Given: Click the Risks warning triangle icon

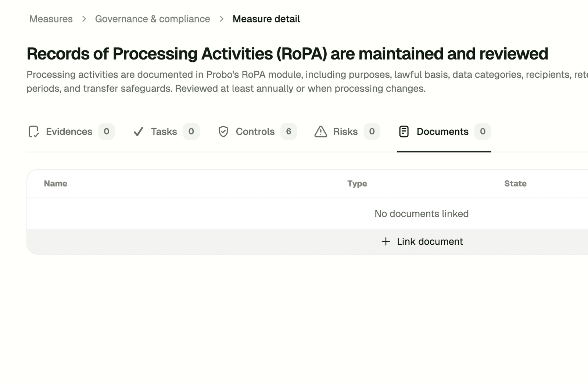Looking at the screenshot, I should coord(321,132).
